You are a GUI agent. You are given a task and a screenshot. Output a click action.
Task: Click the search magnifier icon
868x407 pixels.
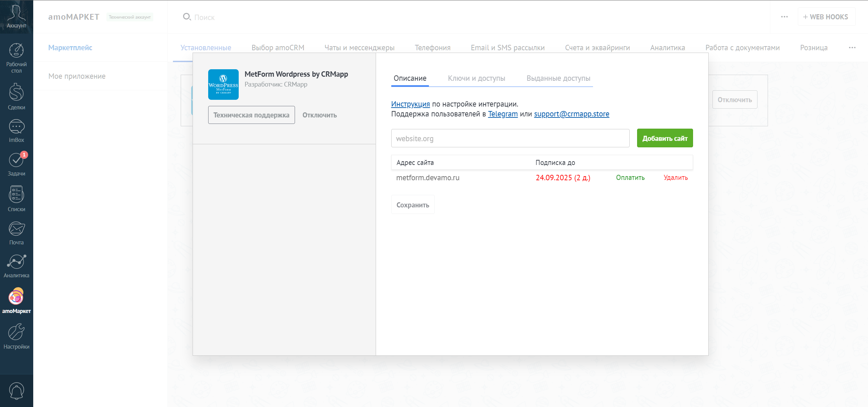tap(187, 17)
